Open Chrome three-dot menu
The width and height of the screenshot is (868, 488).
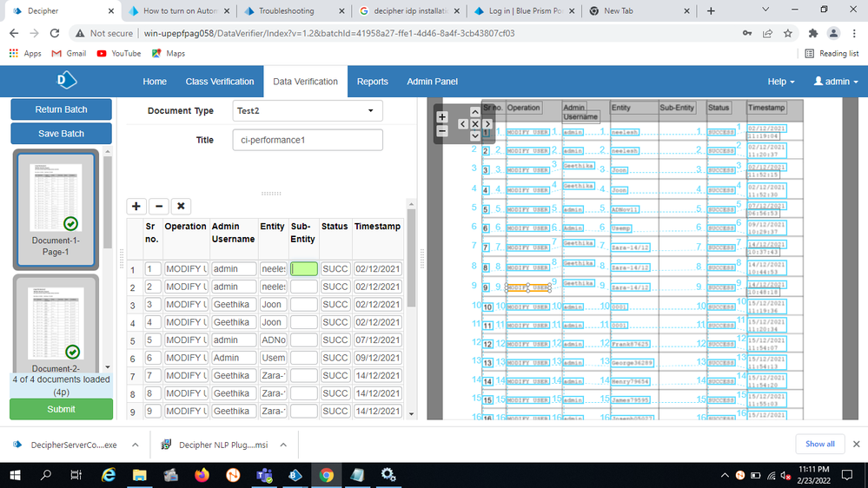(x=854, y=33)
